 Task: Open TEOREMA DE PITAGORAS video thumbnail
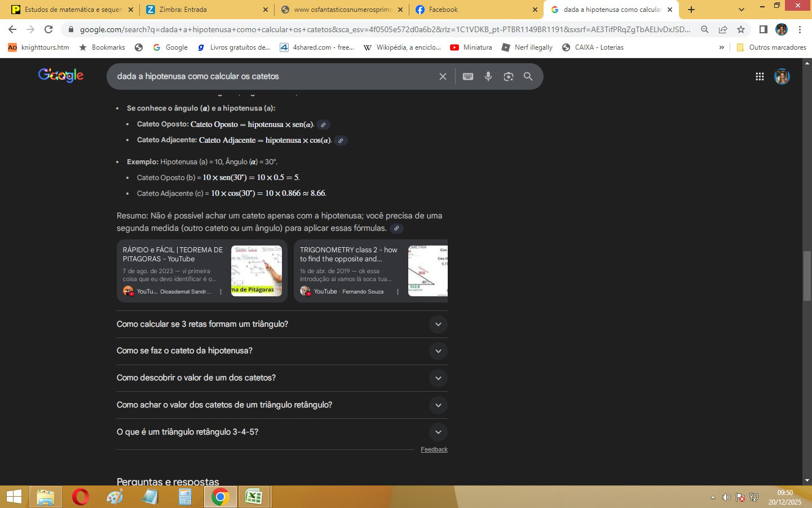[x=257, y=271]
